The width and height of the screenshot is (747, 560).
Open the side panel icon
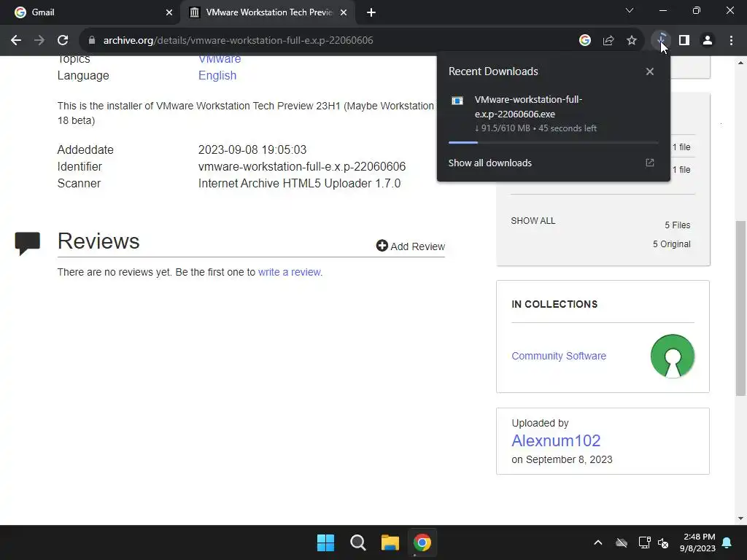(x=684, y=41)
